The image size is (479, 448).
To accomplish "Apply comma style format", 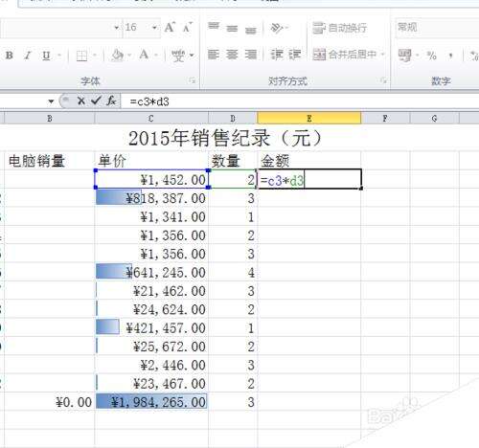I will pos(450,56).
